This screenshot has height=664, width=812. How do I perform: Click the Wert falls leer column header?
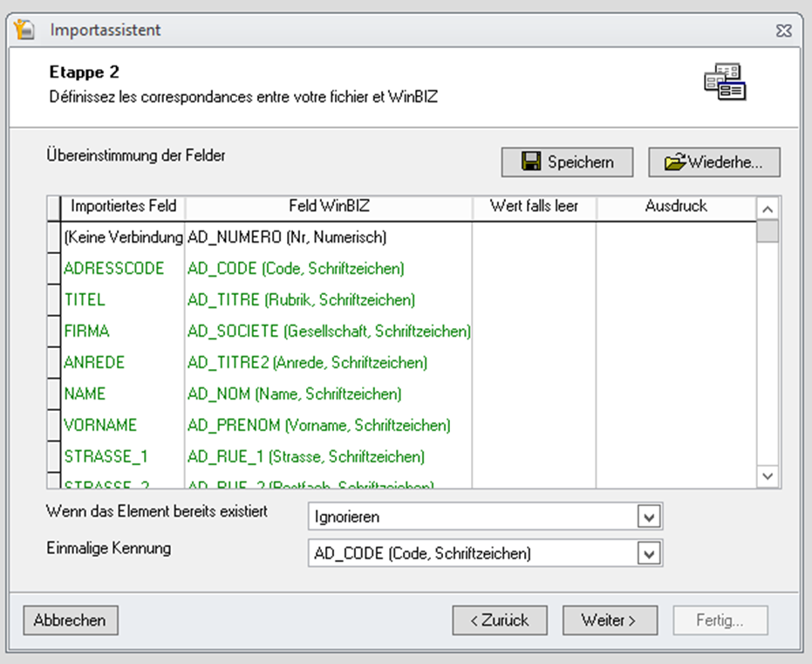pos(534,207)
